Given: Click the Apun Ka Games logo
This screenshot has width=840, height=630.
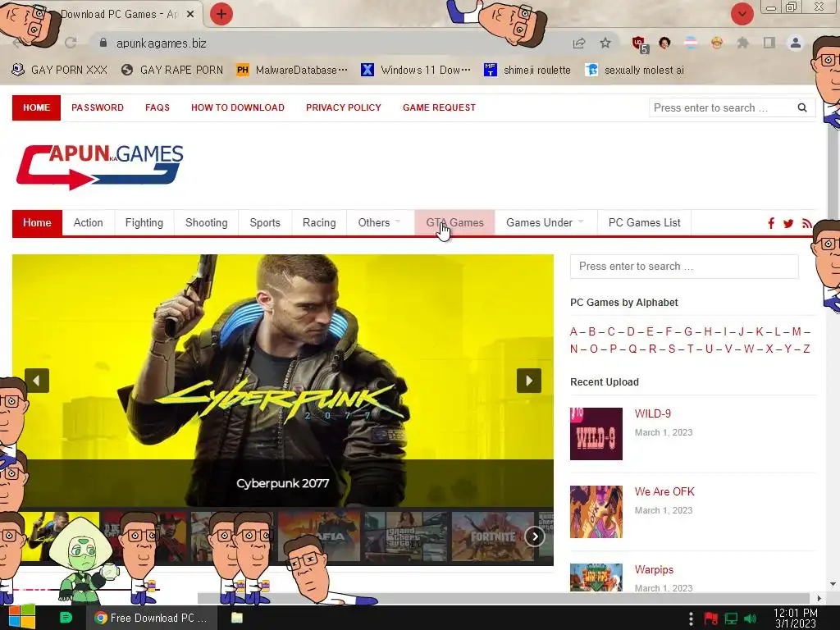Looking at the screenshot, I should (x=99, y=167).
